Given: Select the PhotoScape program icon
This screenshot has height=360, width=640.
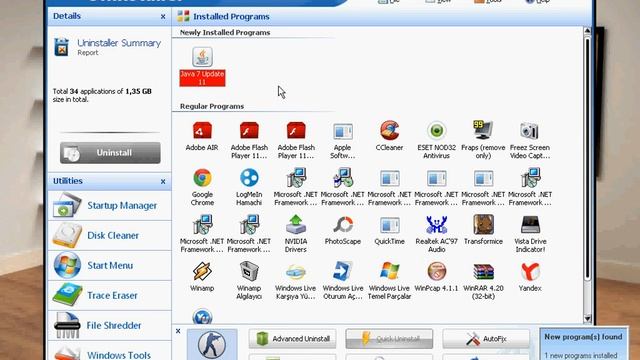Looking at the screenshot, I should click(x=342, y=230).
